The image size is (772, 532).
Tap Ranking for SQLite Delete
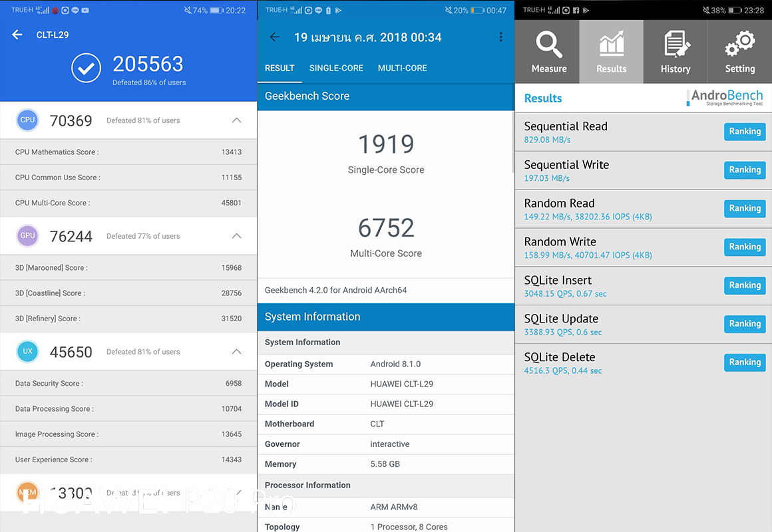[745, 362]
